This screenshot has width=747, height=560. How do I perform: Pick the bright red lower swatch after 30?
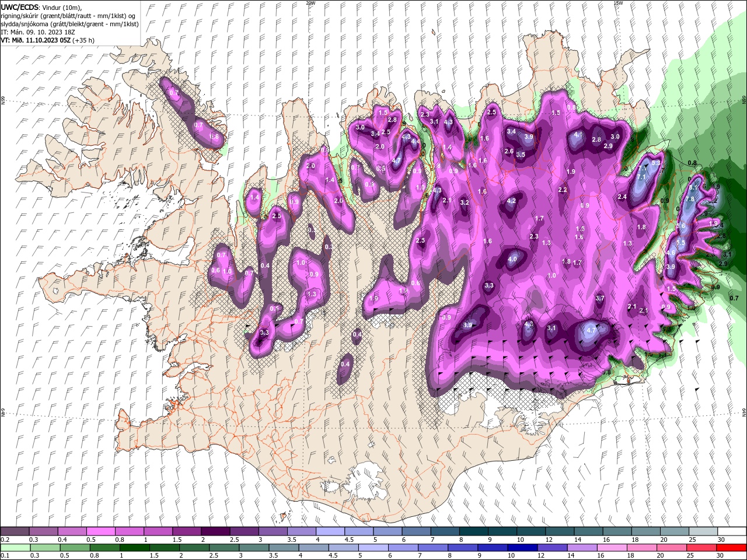731,548
